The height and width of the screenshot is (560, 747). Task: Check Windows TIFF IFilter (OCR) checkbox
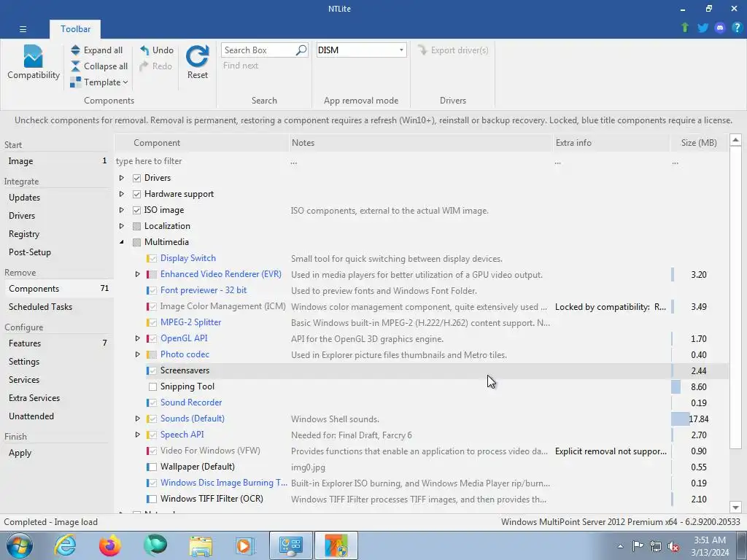coord(152,499)
